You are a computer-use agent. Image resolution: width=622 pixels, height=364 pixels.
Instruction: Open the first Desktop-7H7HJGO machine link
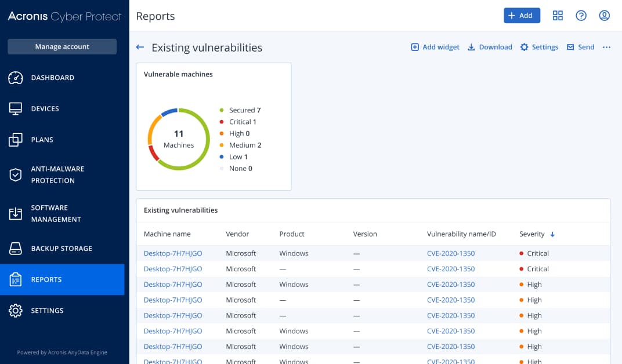172,253
